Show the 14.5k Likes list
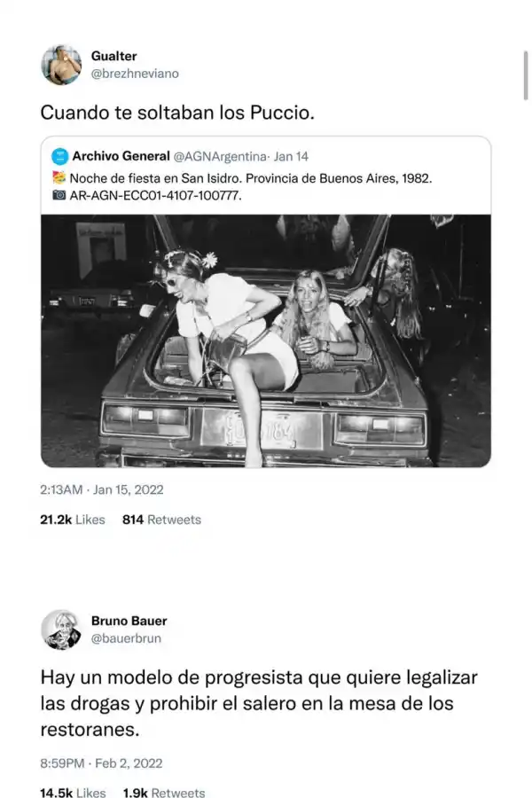Viewport: 532px width, 798px height. pyautogui.click(x=73, y=793)
